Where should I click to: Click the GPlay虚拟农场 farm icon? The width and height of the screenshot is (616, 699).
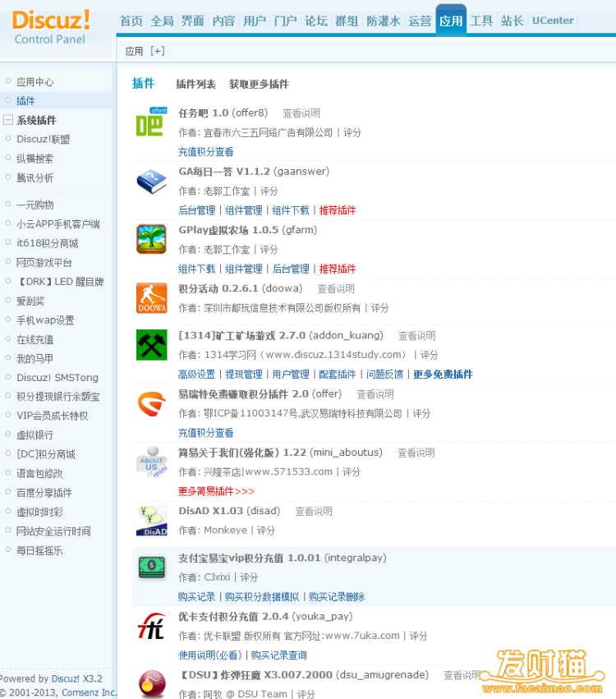152,239
